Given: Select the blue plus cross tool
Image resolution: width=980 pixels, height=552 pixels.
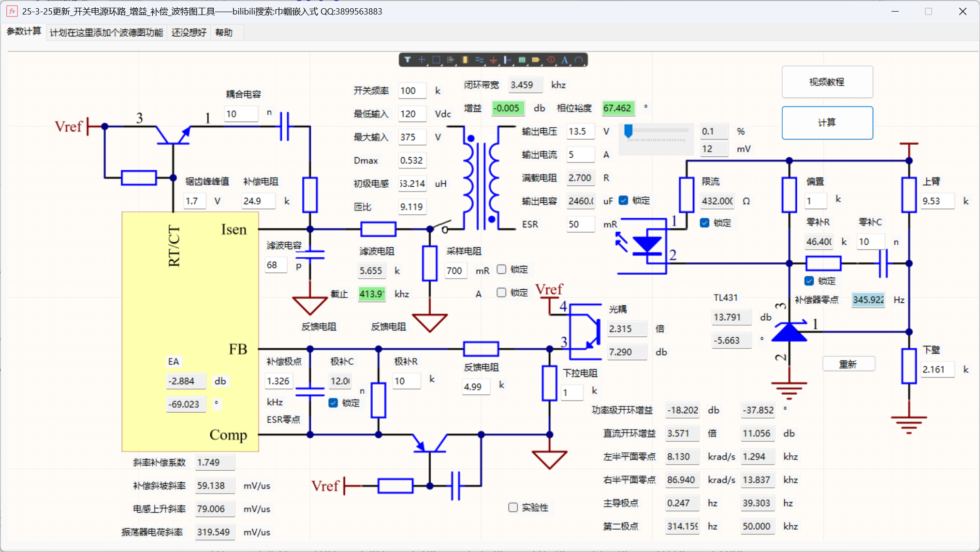Looking at the screenshot, I should pyautogui.click(x=422, y=60).
